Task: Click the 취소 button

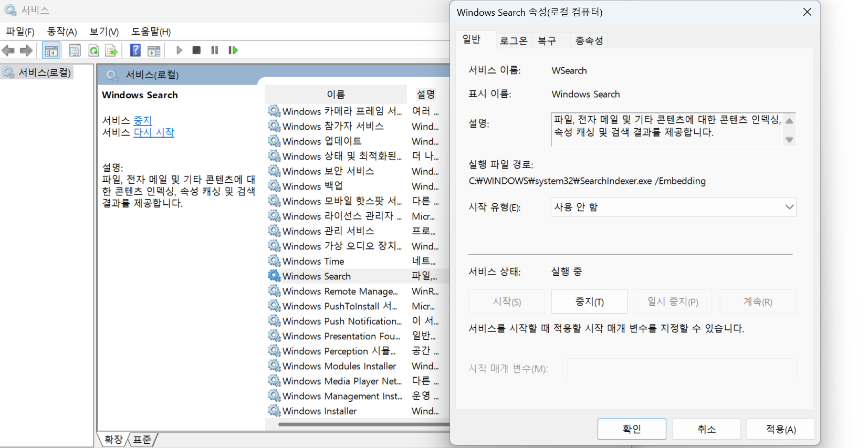Action: [x=706, y=429]
